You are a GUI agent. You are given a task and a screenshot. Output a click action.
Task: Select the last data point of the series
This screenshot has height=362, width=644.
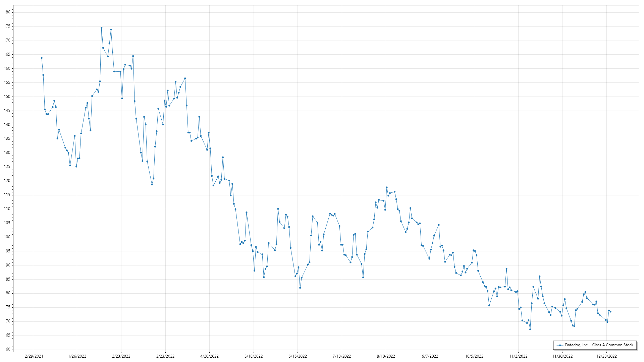pos(610,312)
